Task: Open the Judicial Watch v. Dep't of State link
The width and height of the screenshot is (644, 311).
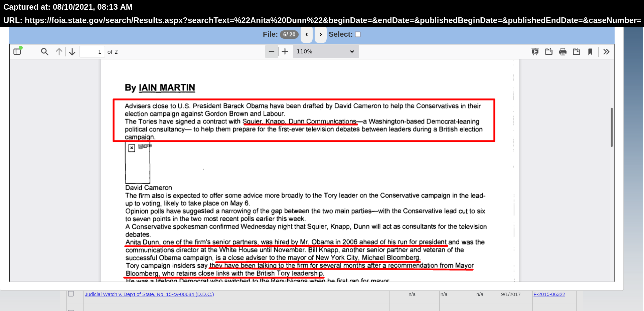Action: coord(149,294)
